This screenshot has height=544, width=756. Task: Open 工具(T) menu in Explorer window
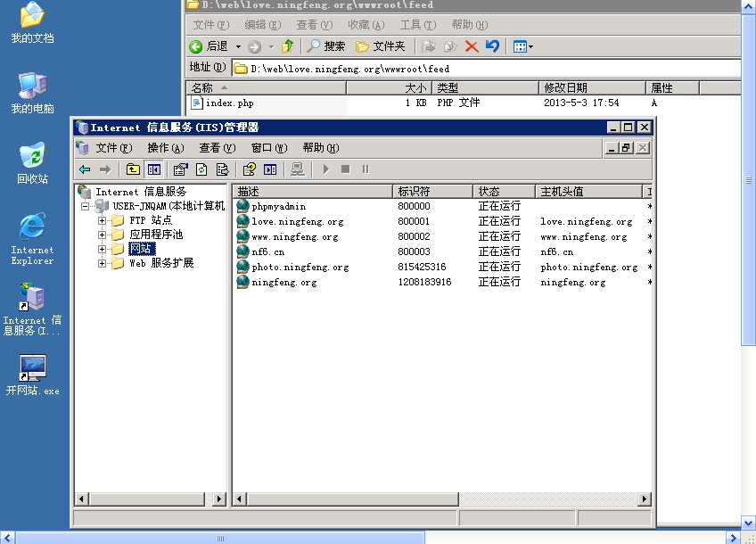pos(417,25)
